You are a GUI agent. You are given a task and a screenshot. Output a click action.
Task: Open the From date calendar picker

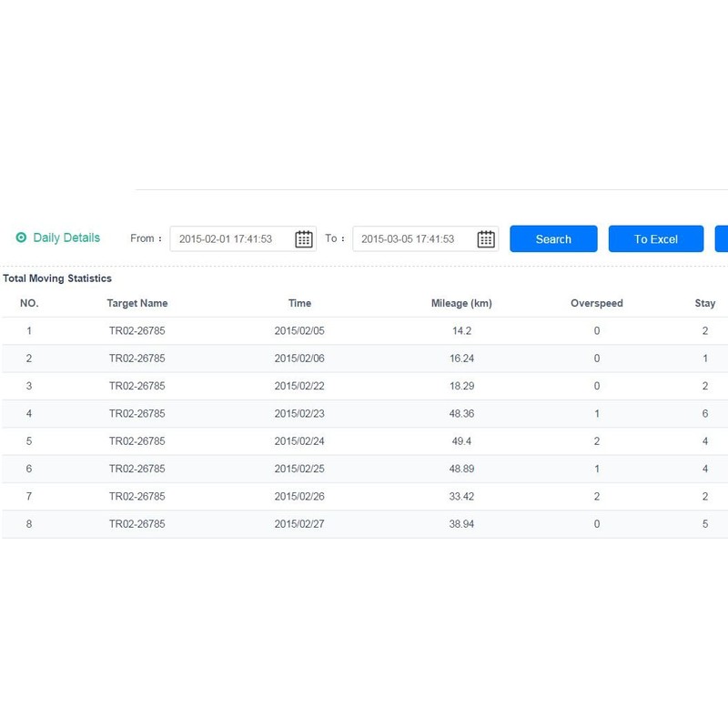click(305, 238)
